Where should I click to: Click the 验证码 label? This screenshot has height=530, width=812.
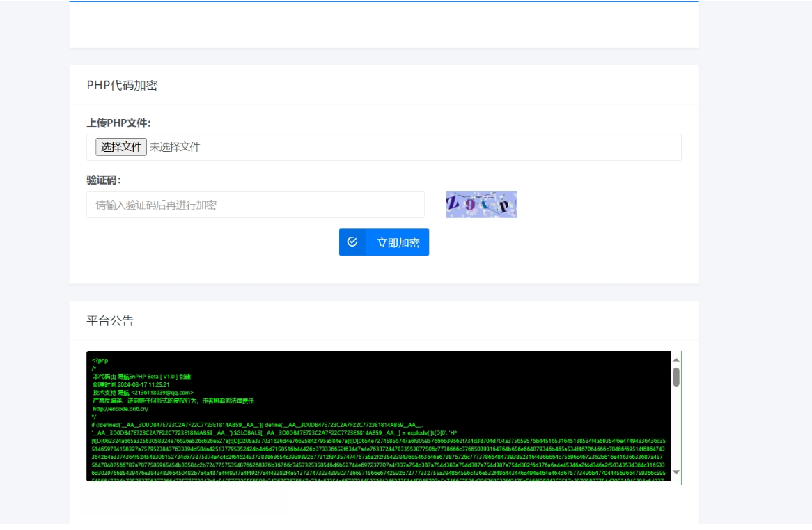104,180
